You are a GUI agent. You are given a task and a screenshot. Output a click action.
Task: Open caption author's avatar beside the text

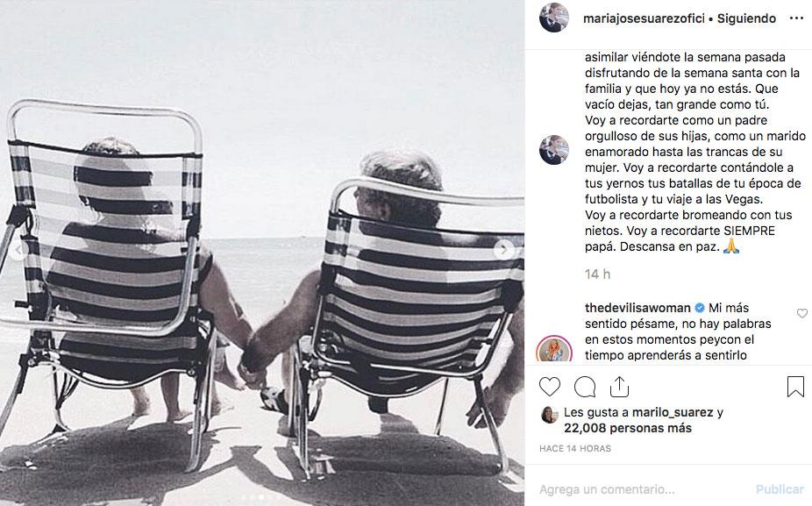[x=554, y=150]
